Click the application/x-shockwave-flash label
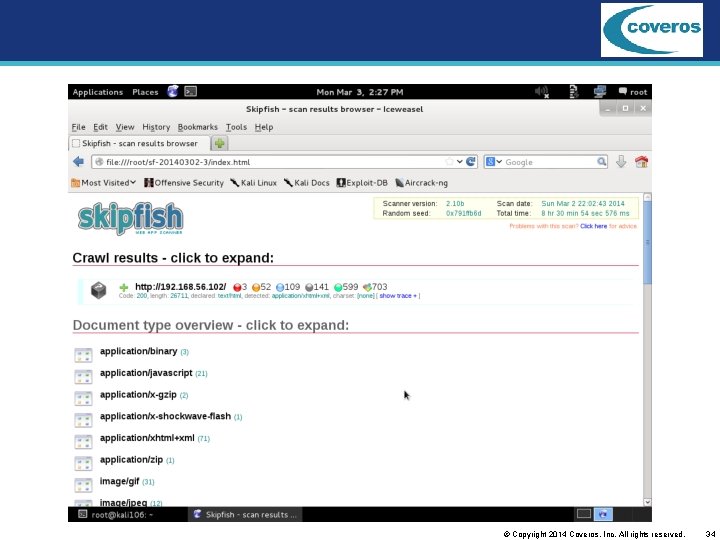The image size is (720, 540). pos(165,416)
